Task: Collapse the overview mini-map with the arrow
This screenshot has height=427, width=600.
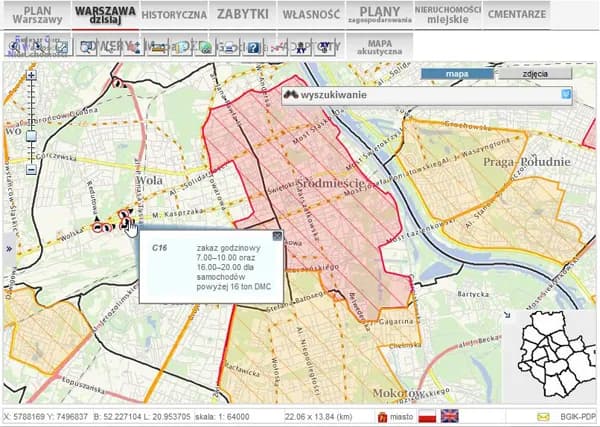Action: pyautogui.click(x=507, y=316)
